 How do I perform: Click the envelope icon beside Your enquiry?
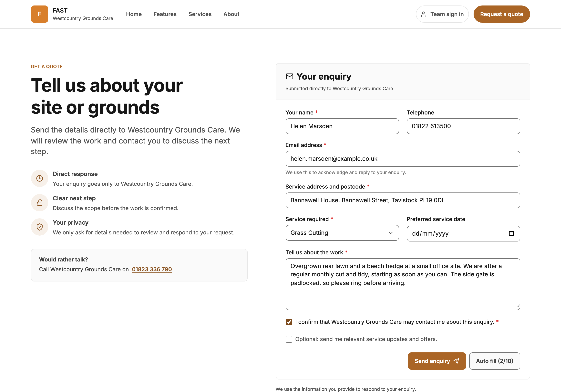coord(289,76)
